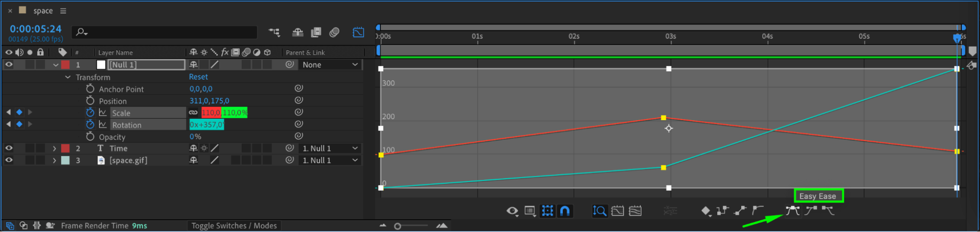The height and width of the screenshot is (232, 980).
Task: Enable the Anchor Point stopwatch
Action: pyautogui.click(x=90, y=89)
